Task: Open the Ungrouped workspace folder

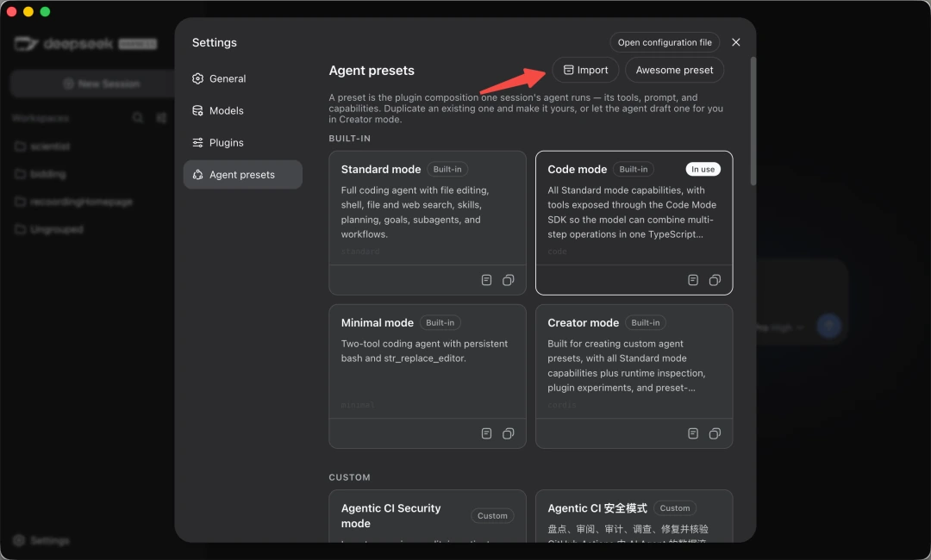Action: click(x=48, y=229)
